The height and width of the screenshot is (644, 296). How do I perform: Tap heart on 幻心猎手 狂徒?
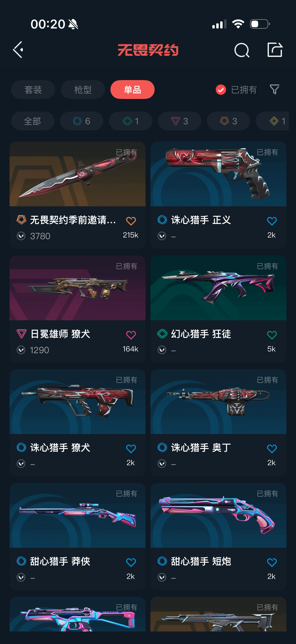coord(272,335)
